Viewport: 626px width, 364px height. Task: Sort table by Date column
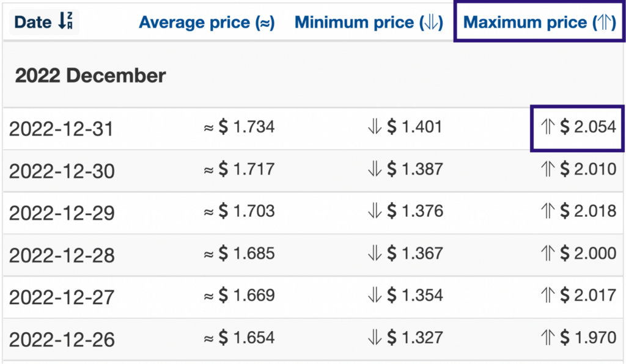pos(44,21)
